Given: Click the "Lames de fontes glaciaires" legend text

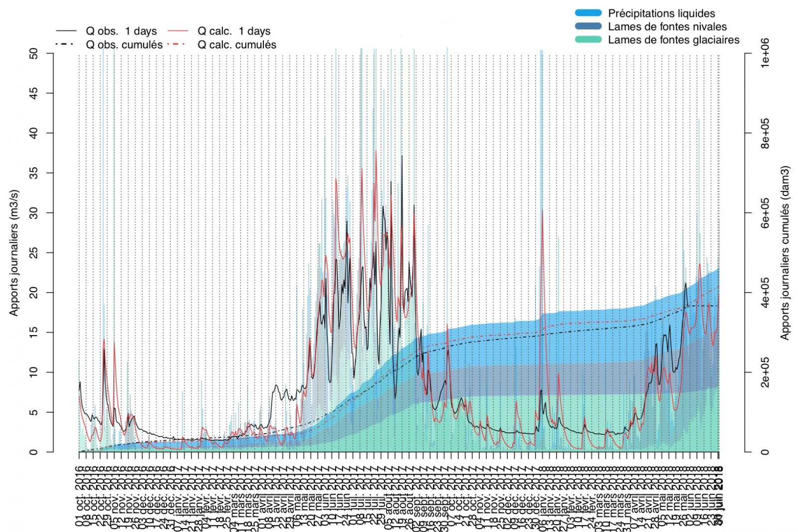Looking at the screenshot, I should coord(673,40).
